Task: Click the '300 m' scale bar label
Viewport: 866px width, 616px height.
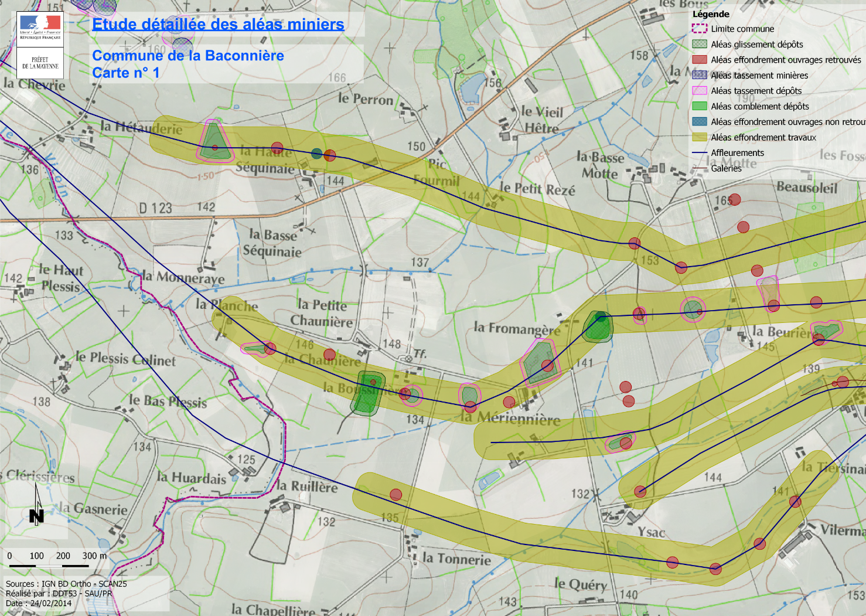Action: [94, 556]
